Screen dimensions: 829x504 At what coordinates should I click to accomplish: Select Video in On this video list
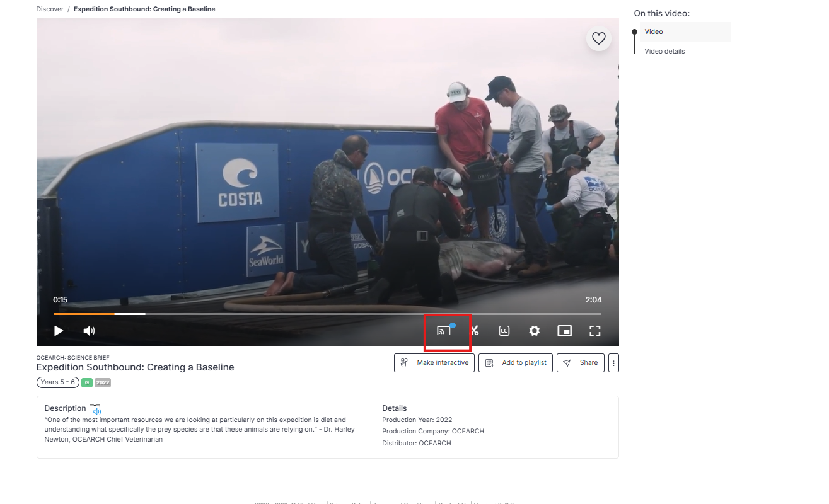685,31
